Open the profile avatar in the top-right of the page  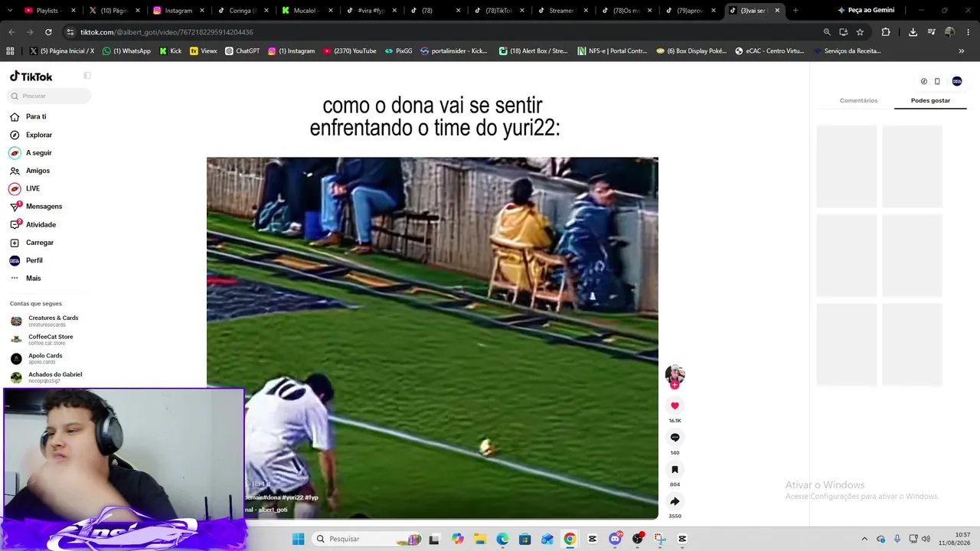click(x=957, y=81)
